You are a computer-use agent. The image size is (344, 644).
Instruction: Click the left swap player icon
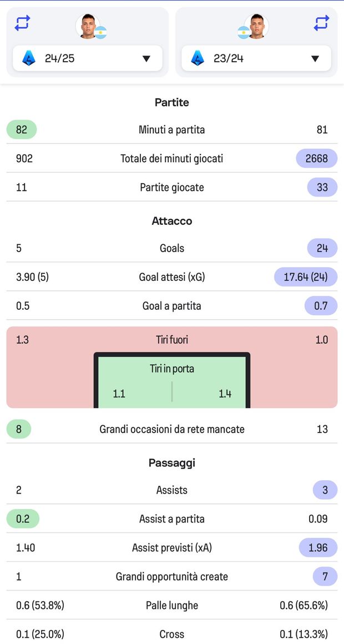pyautogui.click(x=22, y=23)
